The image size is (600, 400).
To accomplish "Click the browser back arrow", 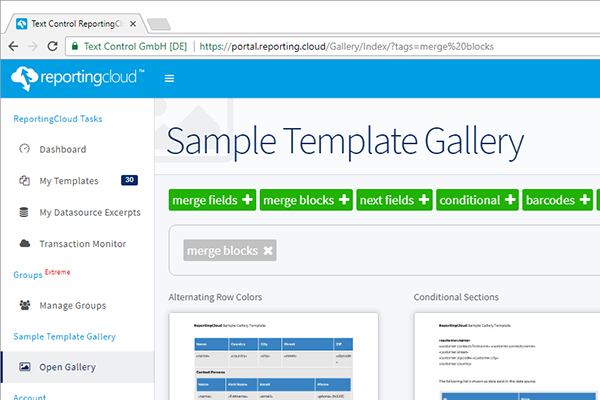I will [13, 46].
